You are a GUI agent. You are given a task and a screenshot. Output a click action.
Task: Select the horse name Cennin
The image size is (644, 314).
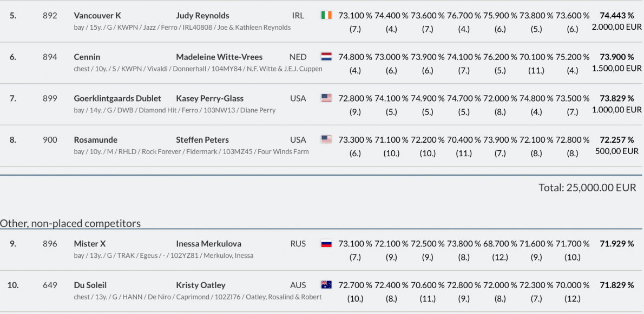[87, 57]
